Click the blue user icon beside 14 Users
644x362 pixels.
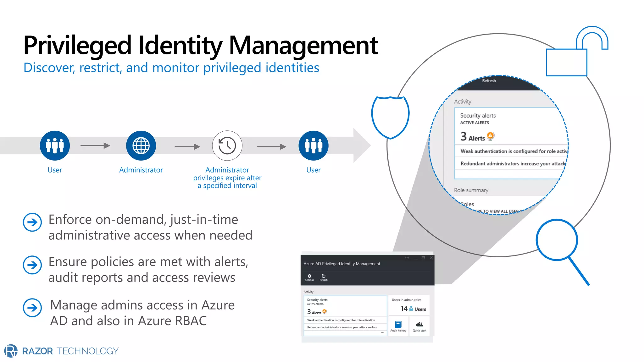[411, 309]
